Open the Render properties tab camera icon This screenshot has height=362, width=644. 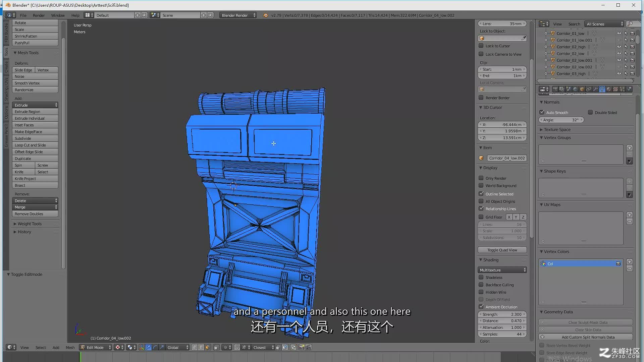pos(555,89)
